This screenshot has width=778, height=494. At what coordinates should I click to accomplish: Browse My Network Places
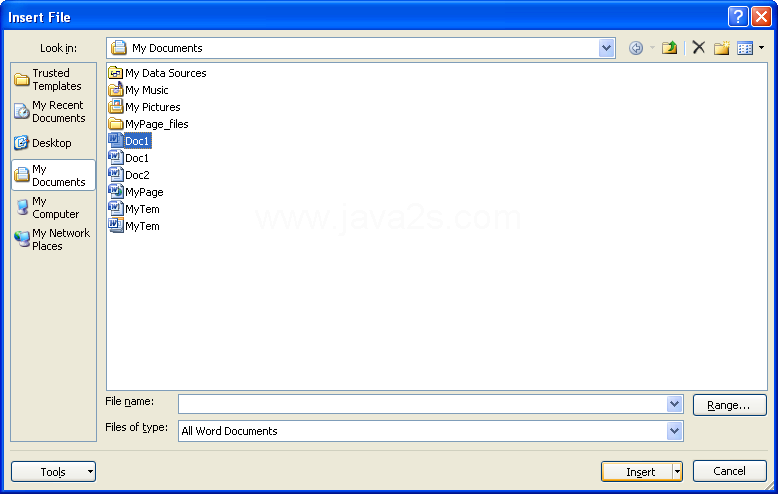tap(53, 239)
